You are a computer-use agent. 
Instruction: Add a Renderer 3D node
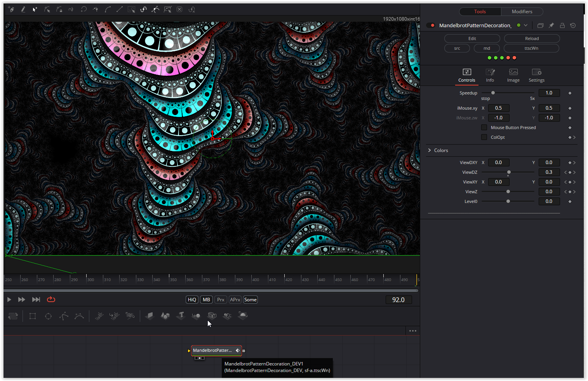[243, 316]
